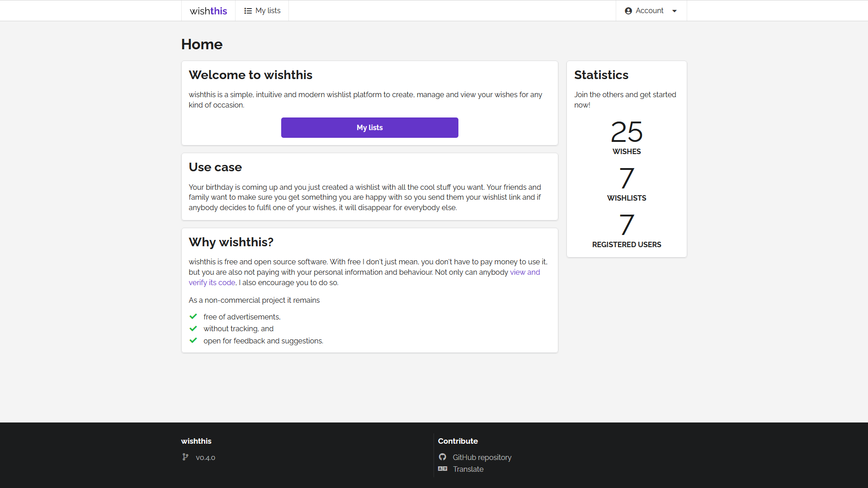Click checkmark by open for feedback
The image size is (868, 488).
(x=193, y=341)
